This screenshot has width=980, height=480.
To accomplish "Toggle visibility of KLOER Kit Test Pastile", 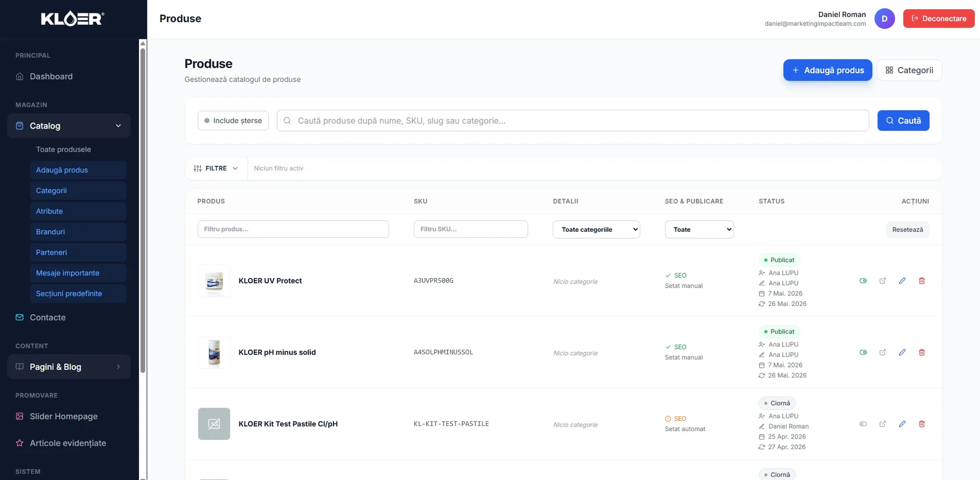I will point(863,424).
